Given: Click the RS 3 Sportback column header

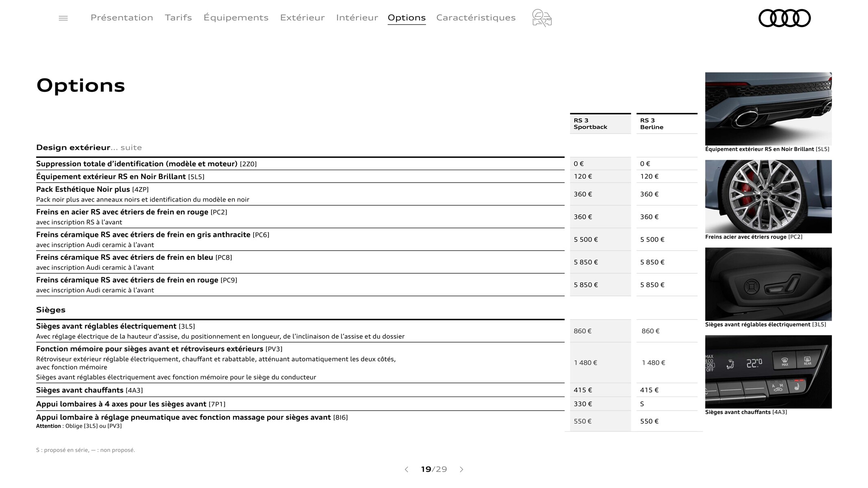Looking at the screenshot, I should pos(600,124).
